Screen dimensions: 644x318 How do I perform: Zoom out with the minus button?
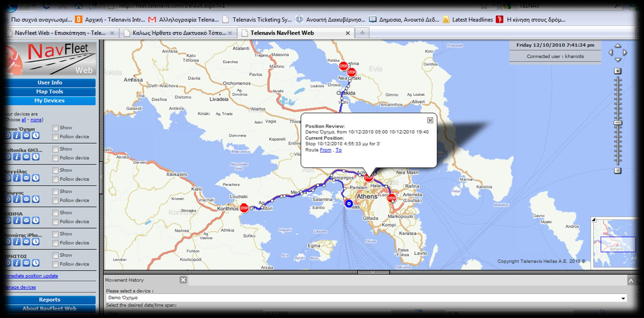(x=618, y=170)
